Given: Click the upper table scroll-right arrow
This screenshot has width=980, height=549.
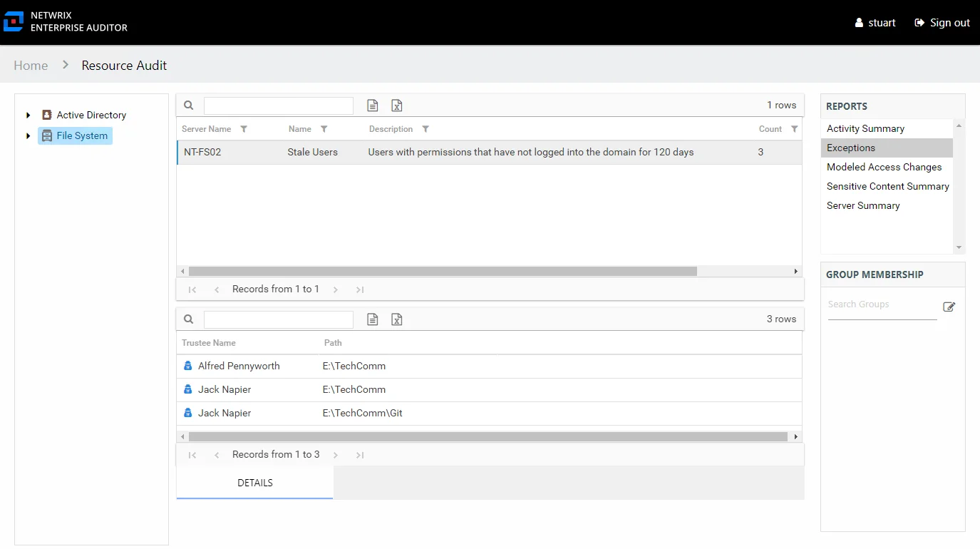Looking at the screenshot, I should pyautogui.click(x=796, y=271).
